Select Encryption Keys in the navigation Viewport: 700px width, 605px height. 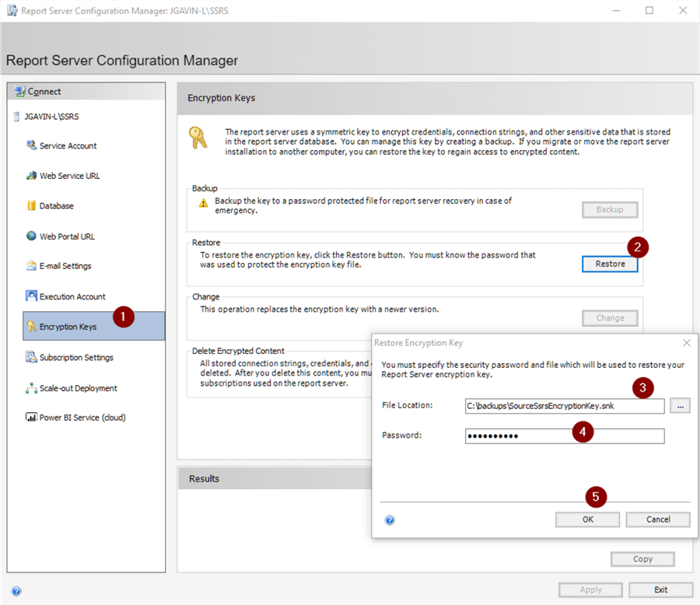pos(68,327)
